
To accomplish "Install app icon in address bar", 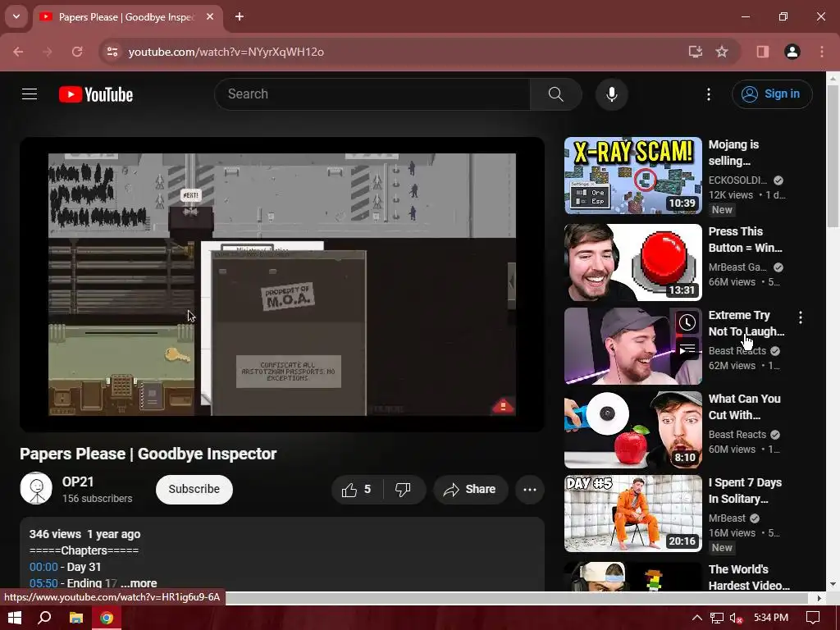I will (696, 52).
